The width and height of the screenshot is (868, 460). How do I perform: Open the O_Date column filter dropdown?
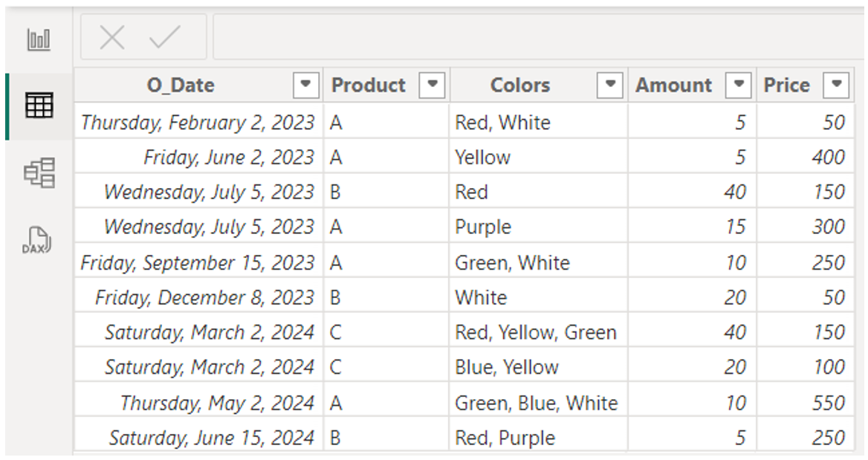(x=305, y=85)
